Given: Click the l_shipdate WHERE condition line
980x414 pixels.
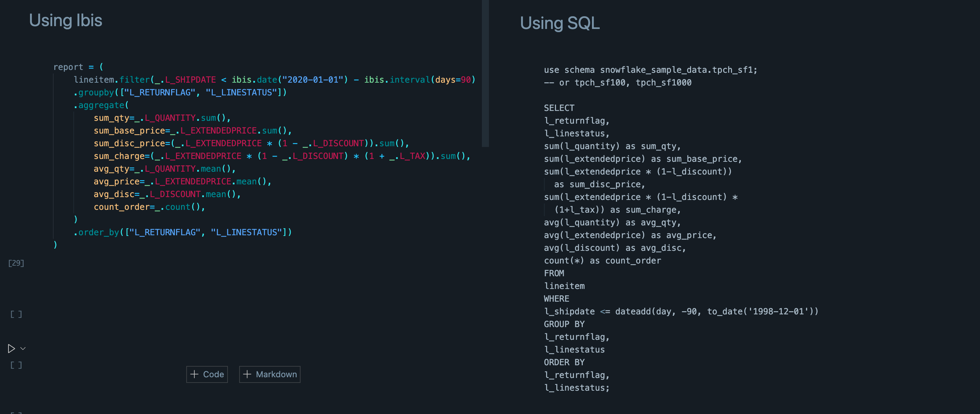Looking at the screenshot, I should pos(680,312).
